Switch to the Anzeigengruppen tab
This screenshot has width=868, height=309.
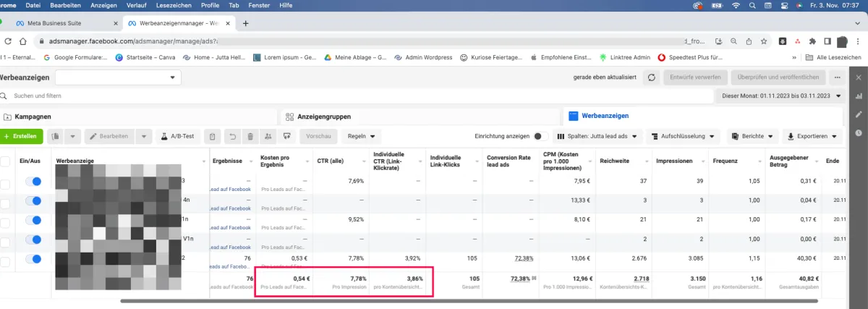pos(318,116)
